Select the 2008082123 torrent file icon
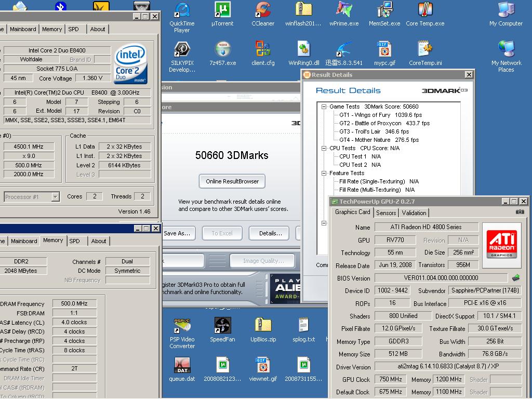This screenshot has height=399, width=532. pyautogui.click(x=222, y=365)
